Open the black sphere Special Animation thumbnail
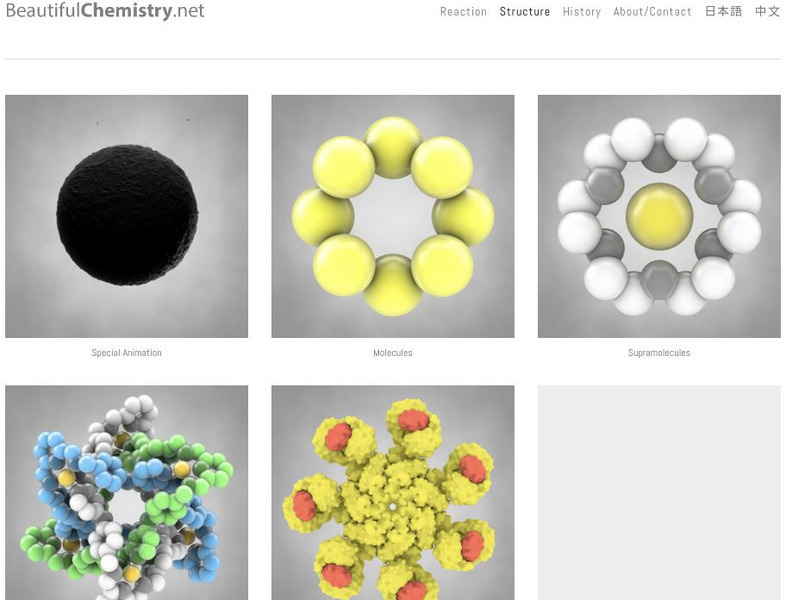786x600 pixels. pos(126,216)
